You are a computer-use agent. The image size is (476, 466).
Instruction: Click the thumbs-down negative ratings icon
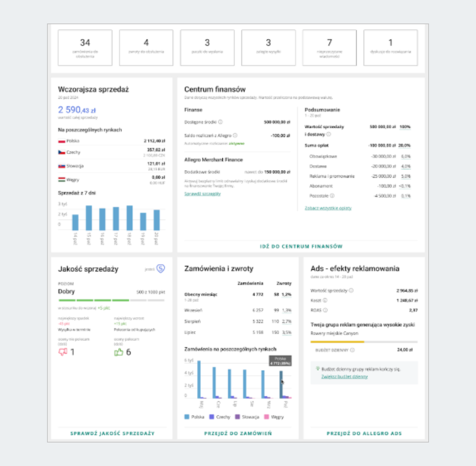tap(63, 352)
